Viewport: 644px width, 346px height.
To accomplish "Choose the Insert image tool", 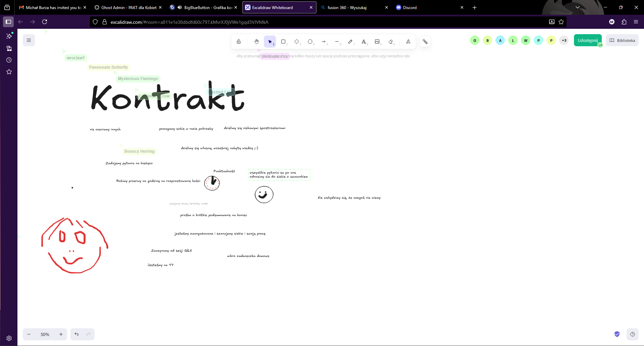I will pos(377,42).
